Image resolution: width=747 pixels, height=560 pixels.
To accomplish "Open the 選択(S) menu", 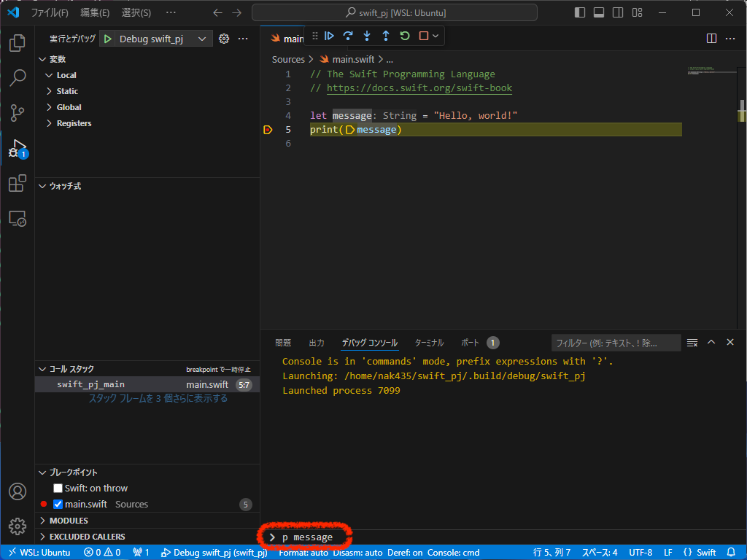I will coord(136,13).
